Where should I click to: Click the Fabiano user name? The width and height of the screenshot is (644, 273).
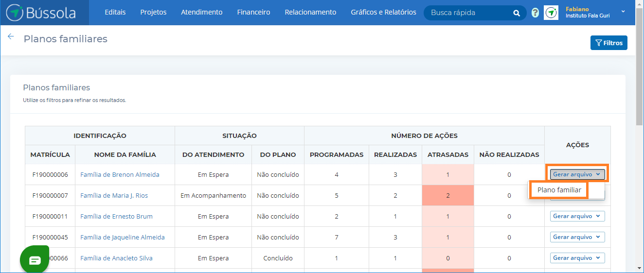pyautogui.click(x=577, y=9)
